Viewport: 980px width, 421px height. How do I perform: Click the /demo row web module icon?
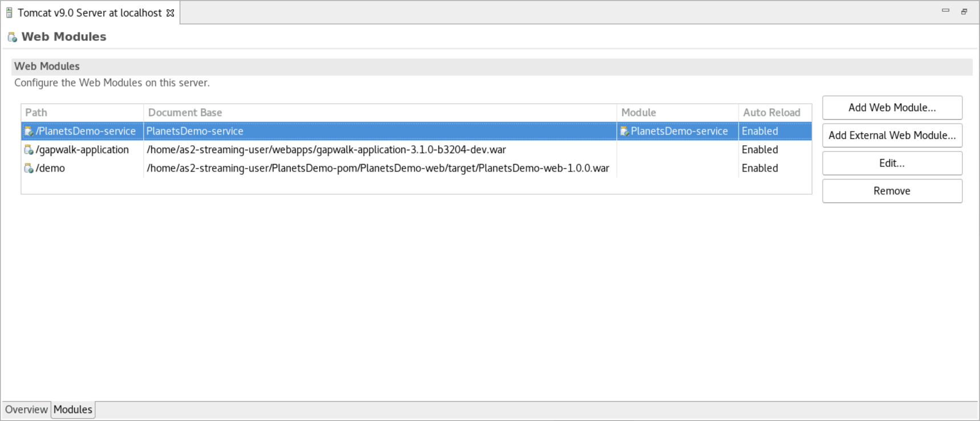(29, 169)
